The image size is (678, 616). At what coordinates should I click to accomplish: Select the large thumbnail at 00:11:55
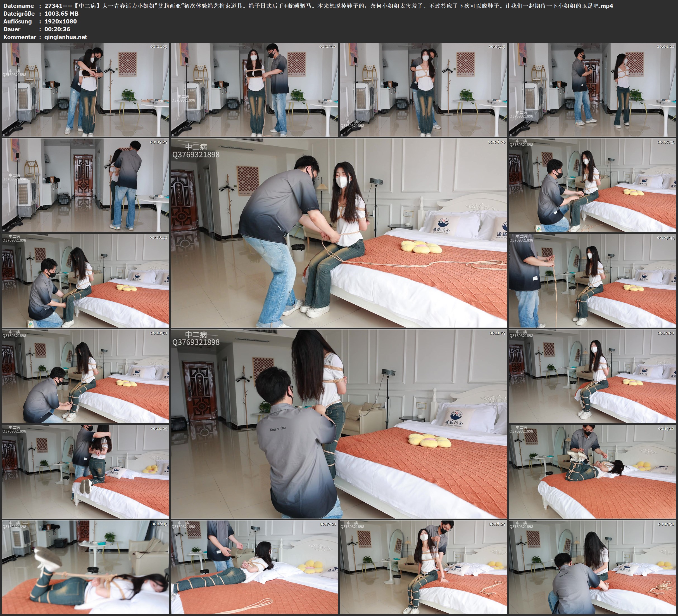[x=339, y=424]
